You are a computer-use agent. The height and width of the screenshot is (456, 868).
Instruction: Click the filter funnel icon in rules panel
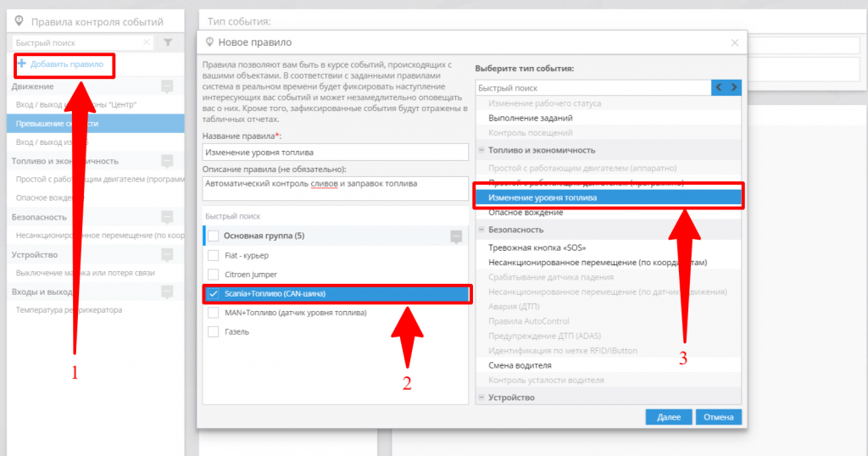click(x=168, y=42)
